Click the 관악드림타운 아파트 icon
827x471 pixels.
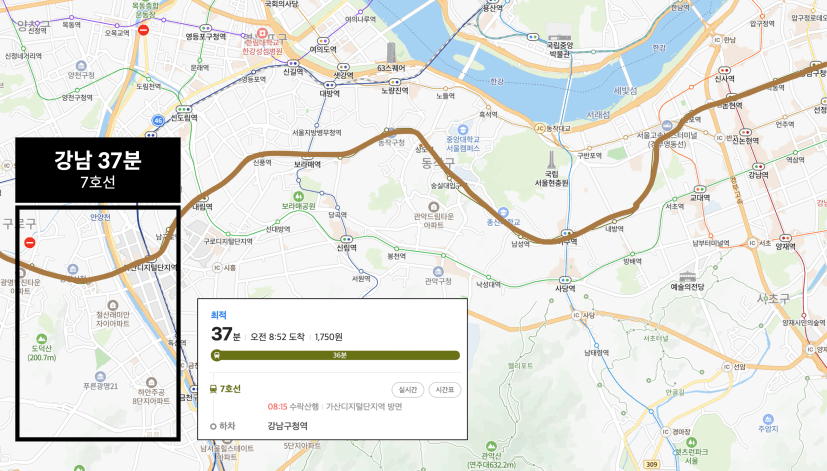[x=434, y=206]
